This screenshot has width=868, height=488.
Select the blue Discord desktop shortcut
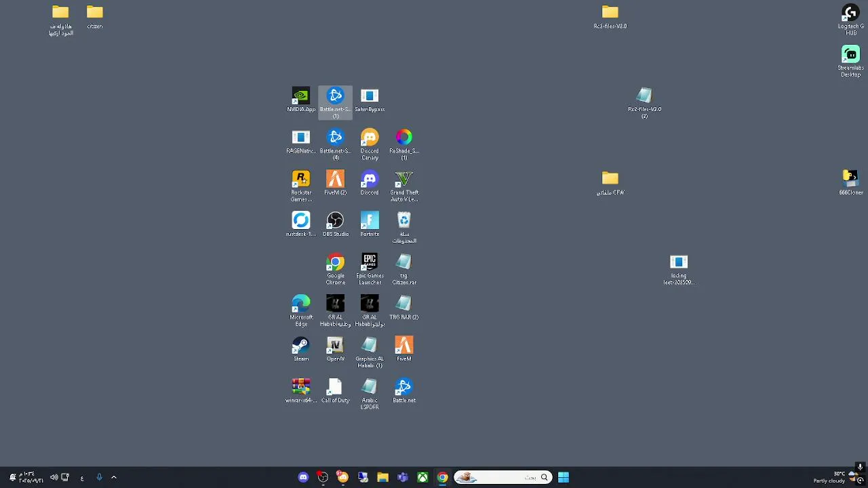[370, 183]
